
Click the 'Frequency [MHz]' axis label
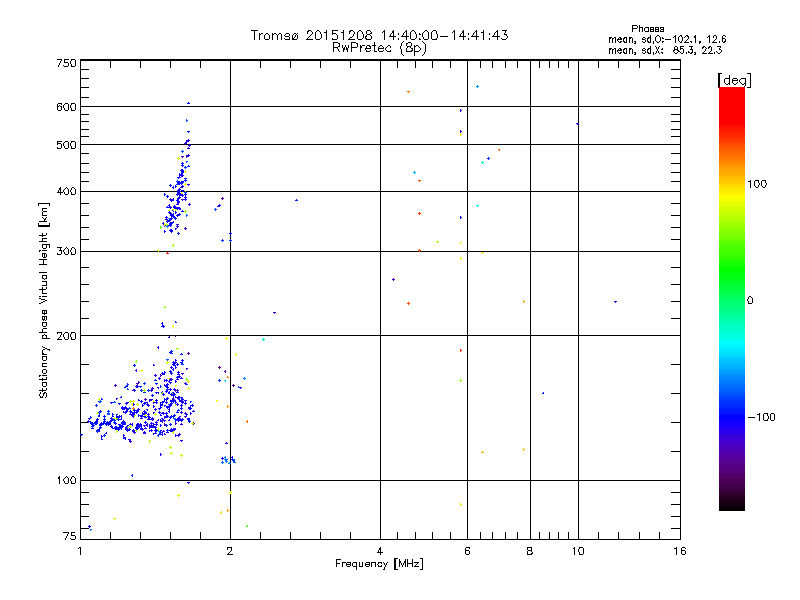click(379, 564)
